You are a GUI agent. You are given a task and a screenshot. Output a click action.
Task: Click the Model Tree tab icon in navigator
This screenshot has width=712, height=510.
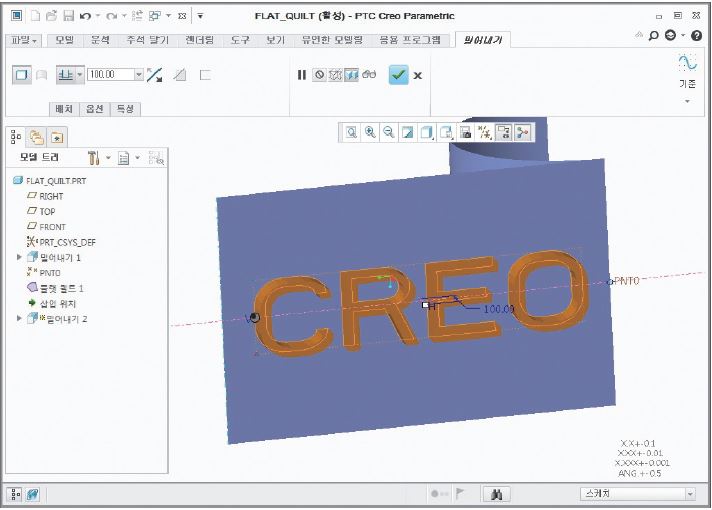(16, 137)
